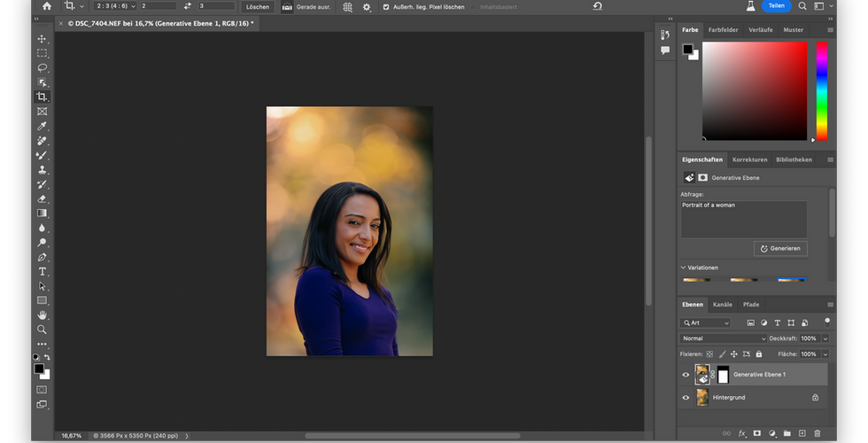The width and height of the screenshot is (868, 443).
Task: Toggle lock transparent pixels in Fixieren
Action: (x=709, y=354)
